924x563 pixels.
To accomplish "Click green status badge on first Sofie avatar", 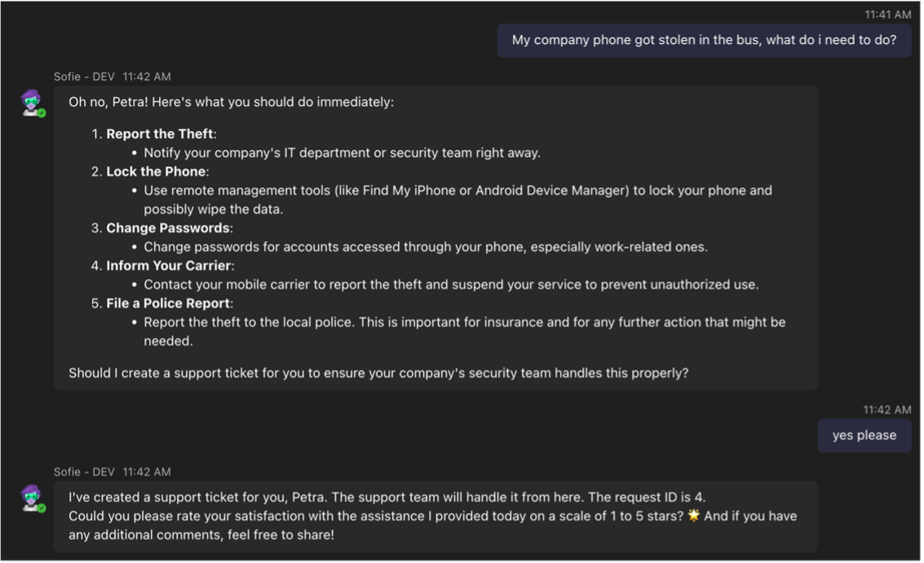I will 42,113.
